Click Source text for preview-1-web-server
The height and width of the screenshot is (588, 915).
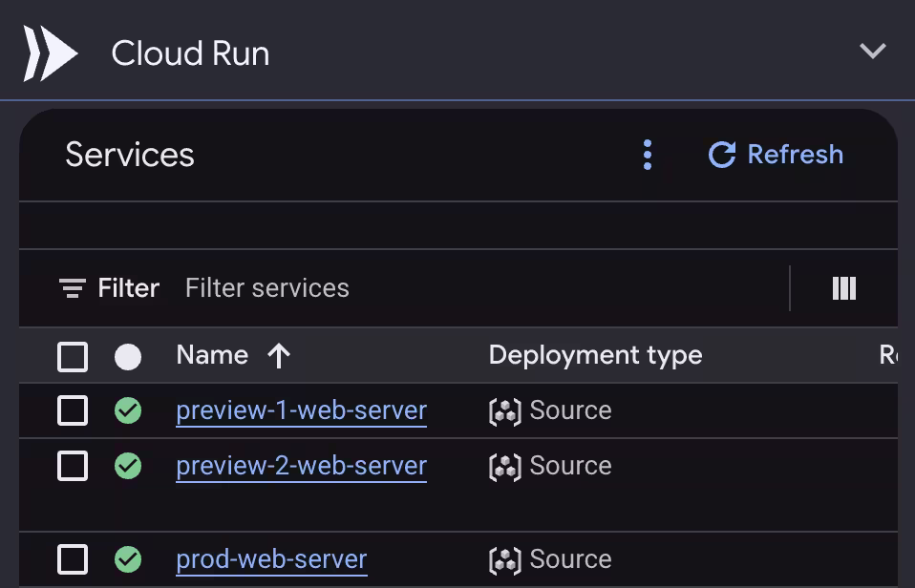pos(571,410)
